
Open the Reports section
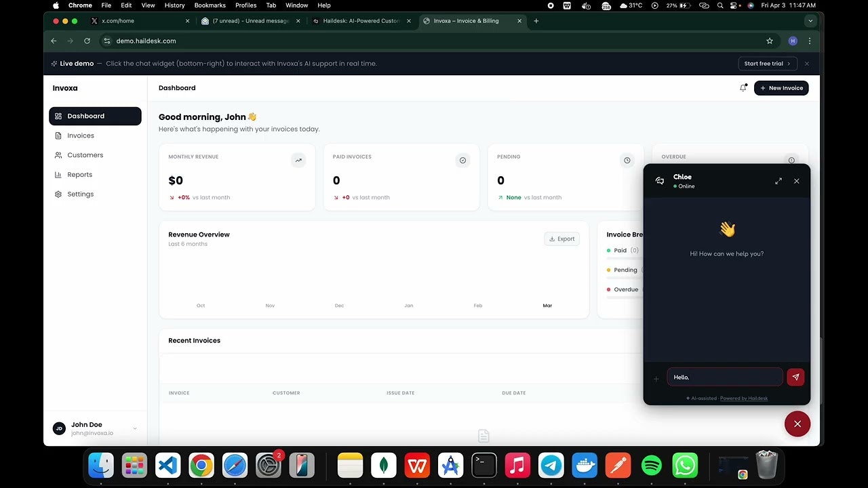(95, 175)
